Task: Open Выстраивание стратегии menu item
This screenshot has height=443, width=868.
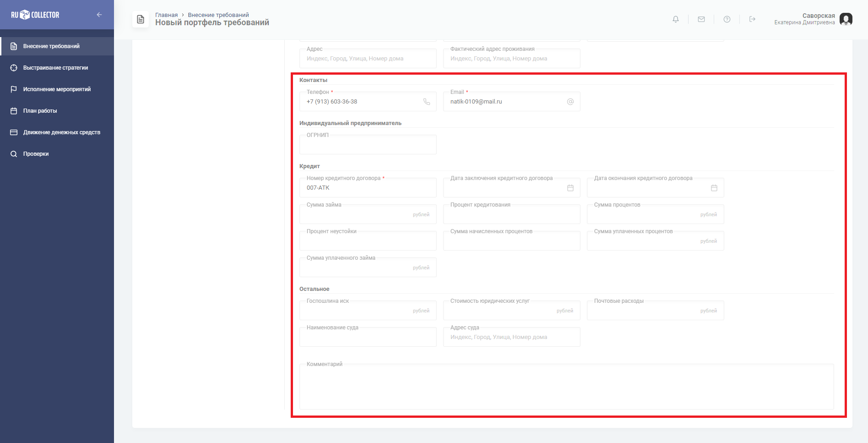Action: 57,68
